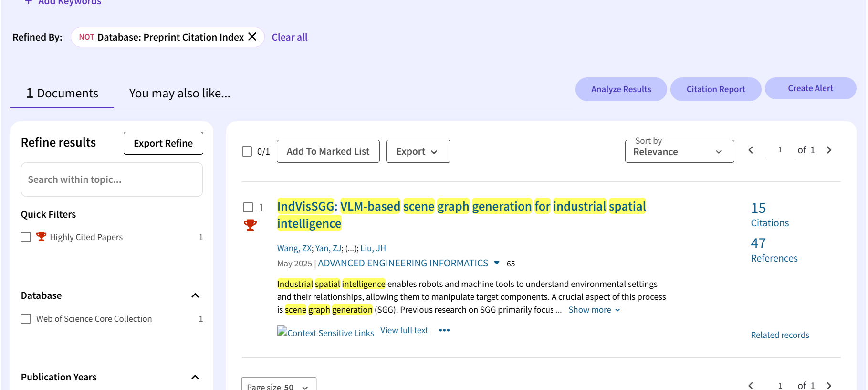Click bottom previous page arrow
The height and width of the screenshot is (390, 868).
pyautogui.click(x=751, y=385)
